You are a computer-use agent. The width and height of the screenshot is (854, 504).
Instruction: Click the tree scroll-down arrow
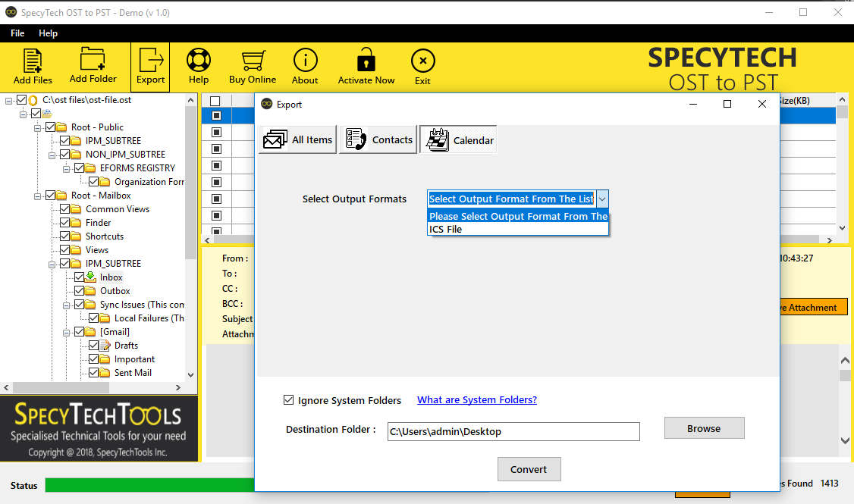coord(190,375)
